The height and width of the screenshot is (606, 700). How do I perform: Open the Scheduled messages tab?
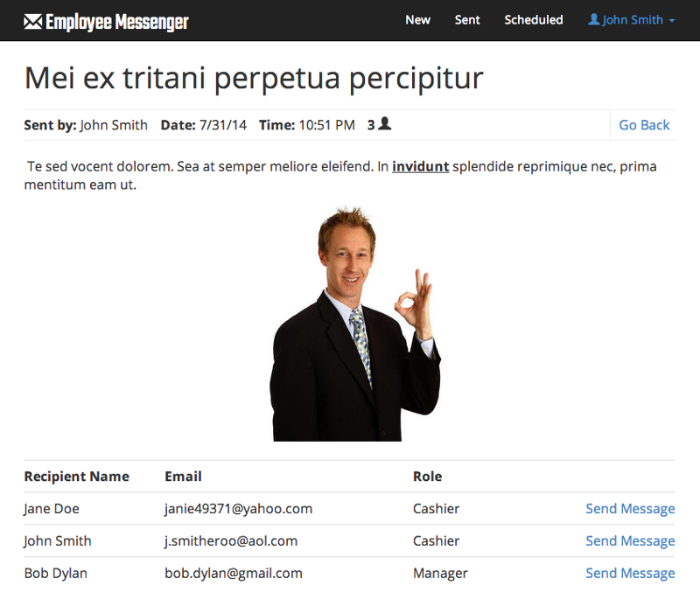[534, 19]
